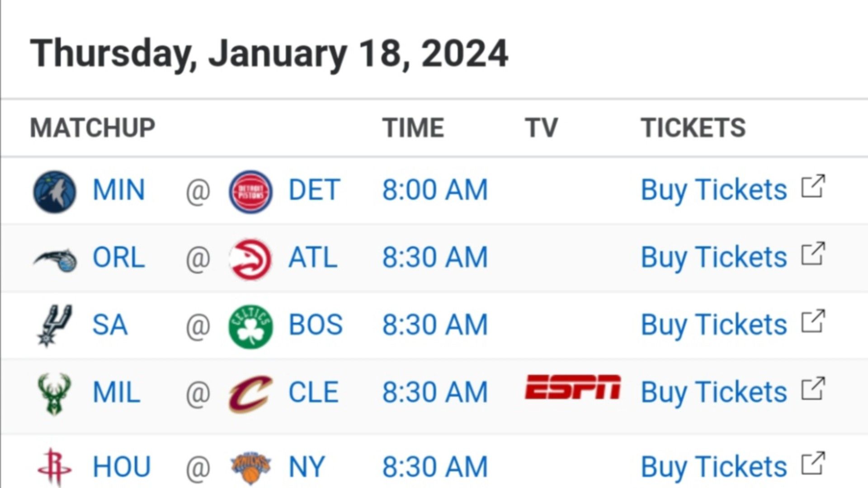868x488 pixels.
Task: Buy Tickets for Rockets at Knicks
Action: [x=714, y=467]
